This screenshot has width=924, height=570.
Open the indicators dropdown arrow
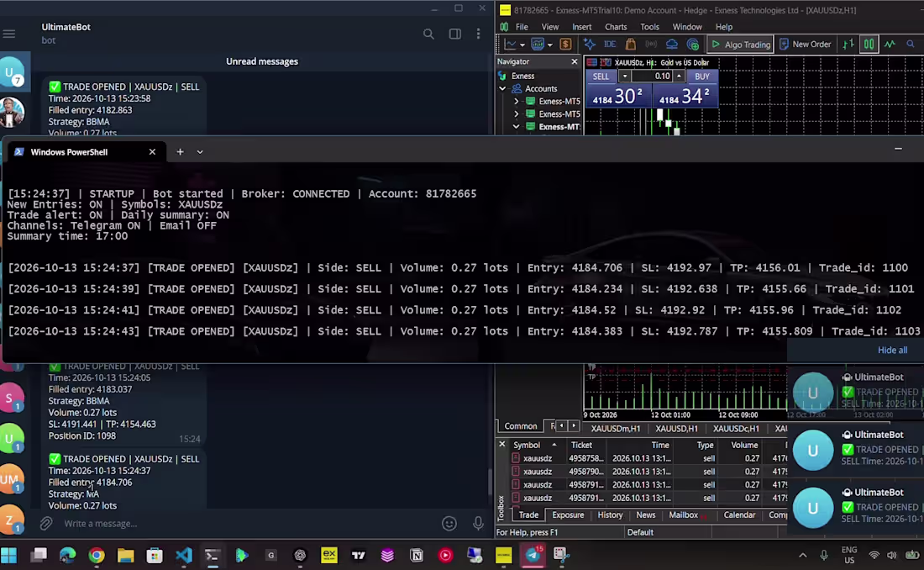tap(550, 45)
